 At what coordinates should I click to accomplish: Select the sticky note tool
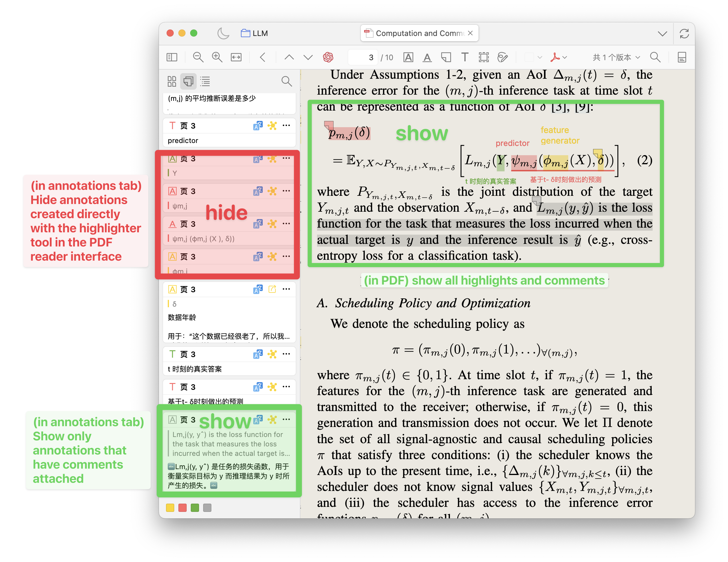click(x=446, y=57)
